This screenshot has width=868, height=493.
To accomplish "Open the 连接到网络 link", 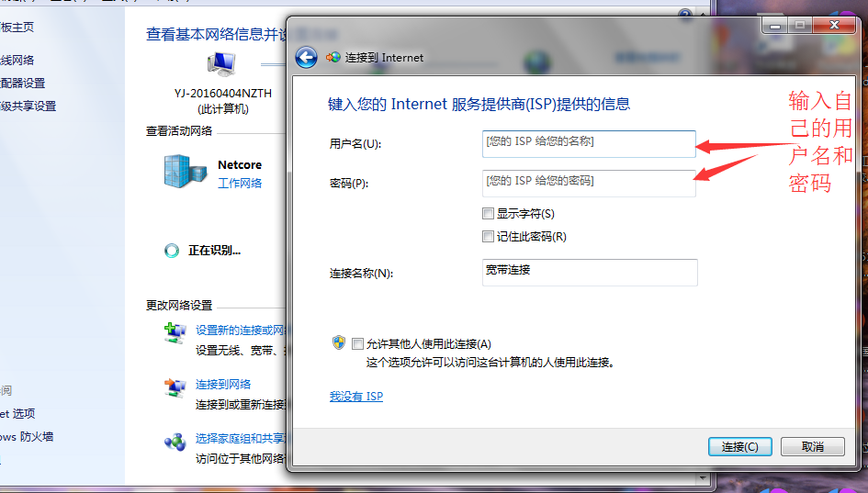I will 223,384.
